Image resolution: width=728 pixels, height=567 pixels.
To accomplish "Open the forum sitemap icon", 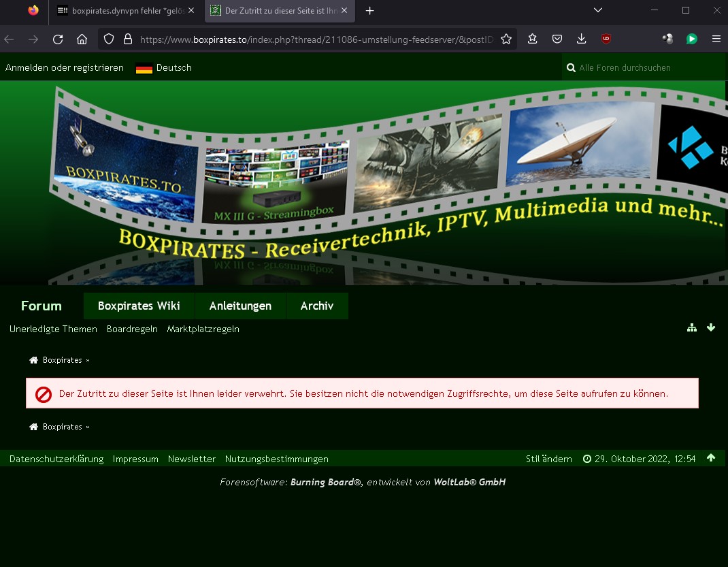I will (x=691, y=328).
